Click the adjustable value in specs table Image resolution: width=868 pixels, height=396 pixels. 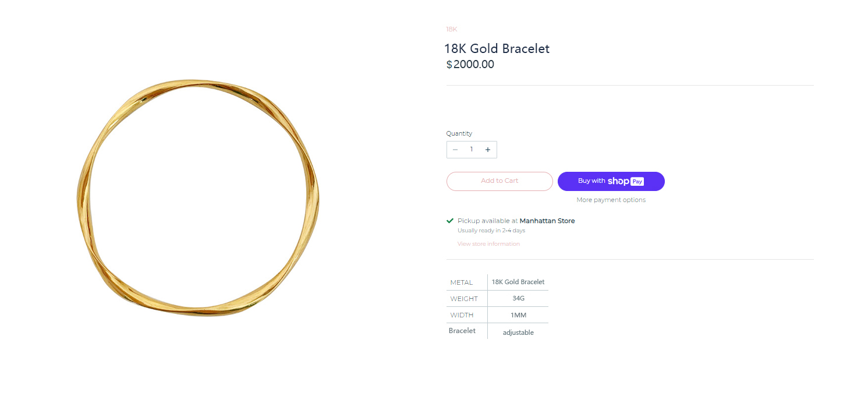coord(518,333)
